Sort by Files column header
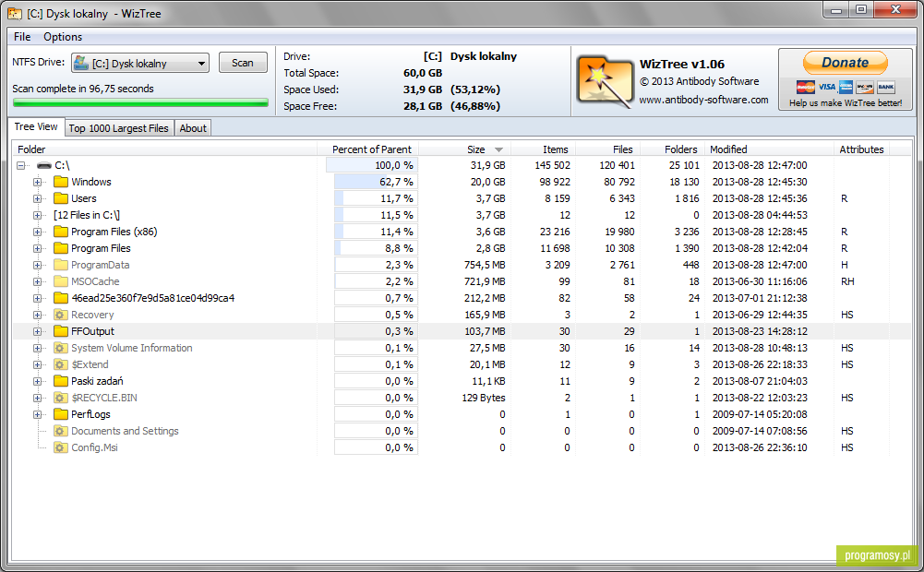The height and width of the screenshot is (572, 924). pos(608,149)
